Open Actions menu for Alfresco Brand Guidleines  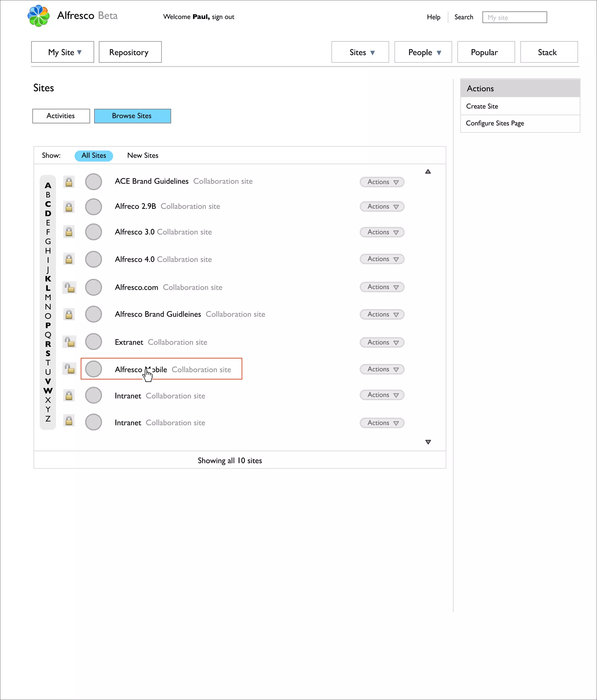coord(382,314)
